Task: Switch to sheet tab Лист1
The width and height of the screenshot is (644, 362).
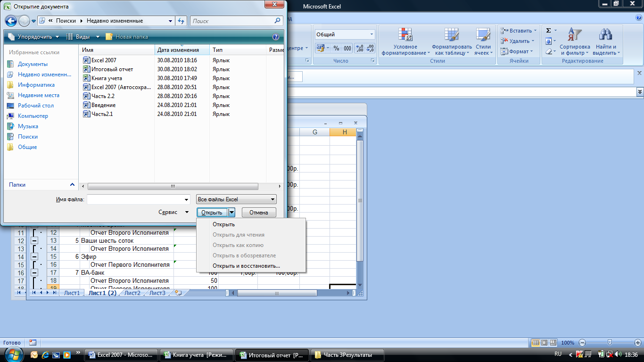Action: coord(72,293)
